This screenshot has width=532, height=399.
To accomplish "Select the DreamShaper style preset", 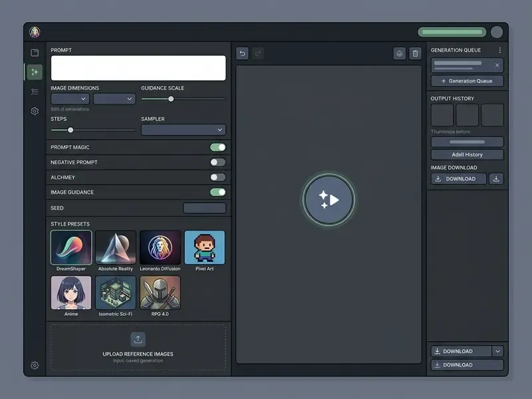I will (x=71, y=247).
